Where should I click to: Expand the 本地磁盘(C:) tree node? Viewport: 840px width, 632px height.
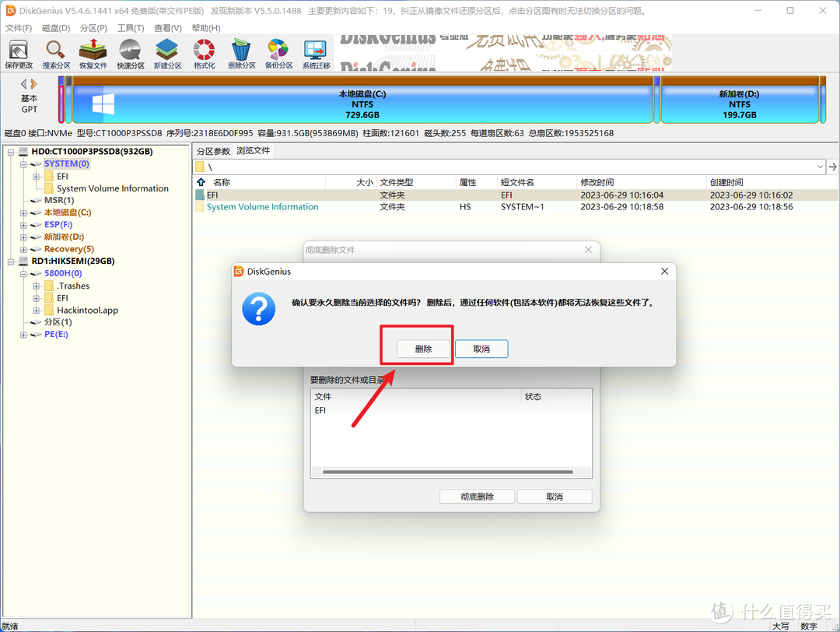coord(23,212)
